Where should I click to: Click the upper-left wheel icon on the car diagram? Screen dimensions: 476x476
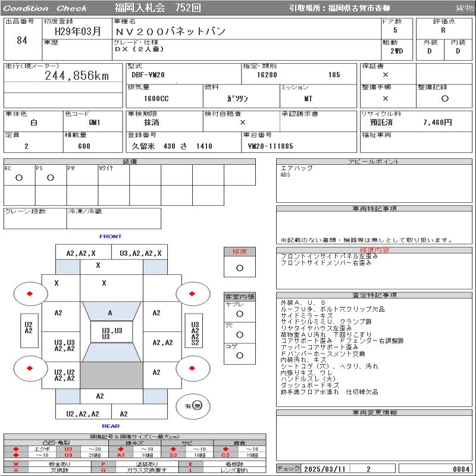(x=29, y=294)
